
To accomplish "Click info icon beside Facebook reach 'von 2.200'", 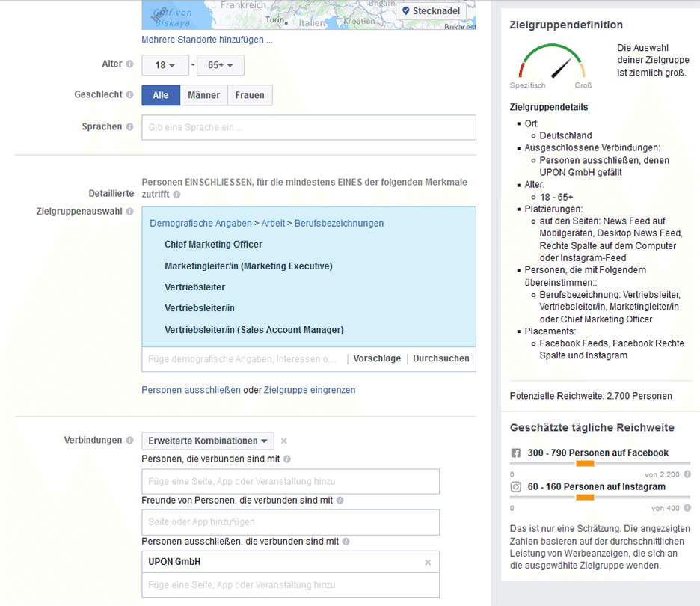I will (x=687, y=474).
